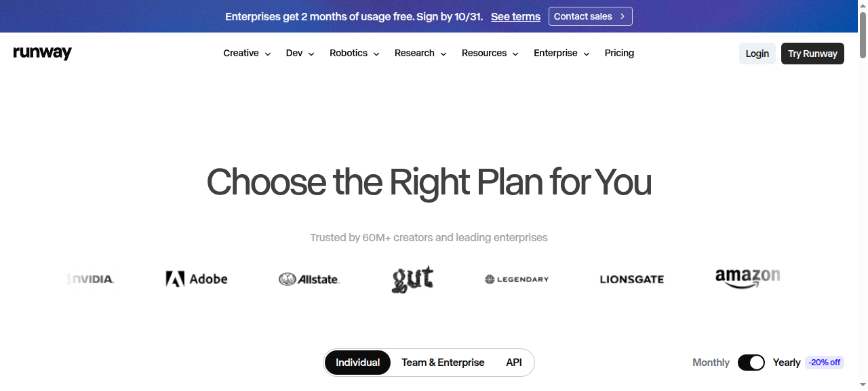Toggle the Monthly/Yearly billing switch
Screen dimensions: 868x391
point(751,363)
